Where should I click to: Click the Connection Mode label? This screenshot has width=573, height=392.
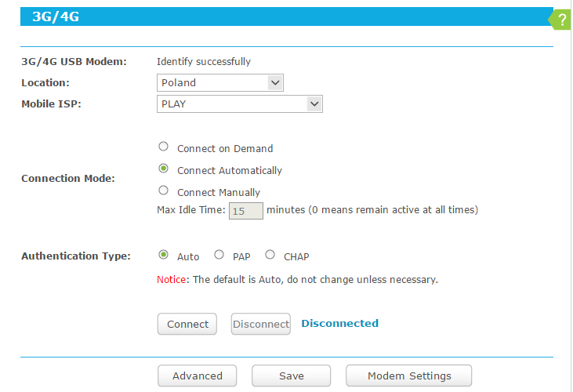pos(68,178)
